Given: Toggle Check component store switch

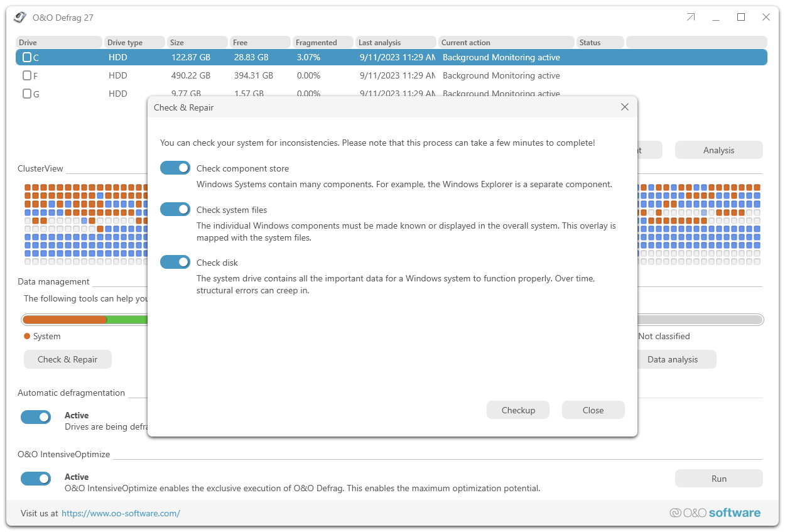Looking at the screenshot, I should [x=175, y=168].
